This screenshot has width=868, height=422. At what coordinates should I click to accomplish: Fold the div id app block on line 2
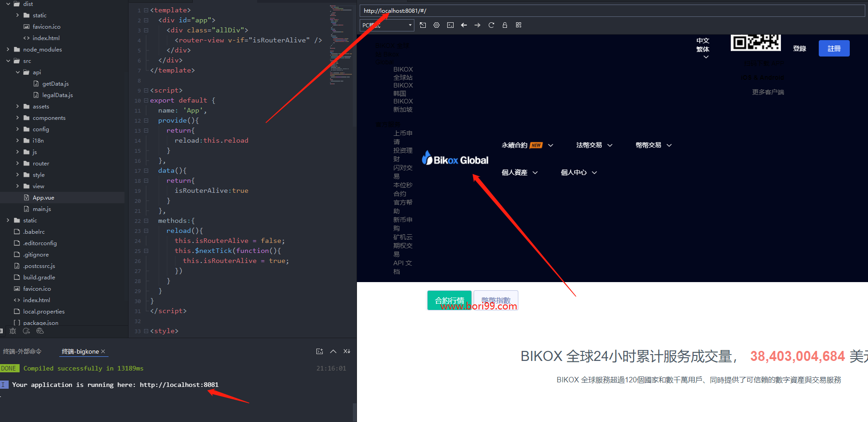146,20
